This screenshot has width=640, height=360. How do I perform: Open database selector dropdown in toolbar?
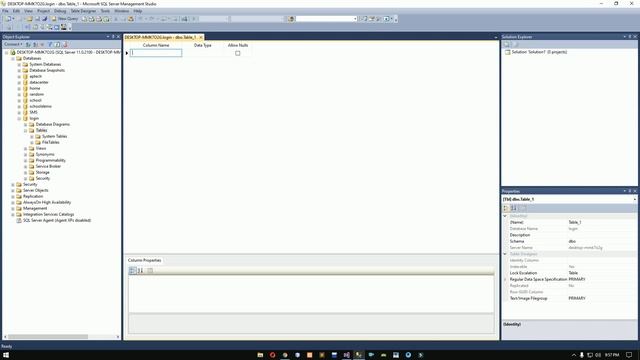click(355, 19)
